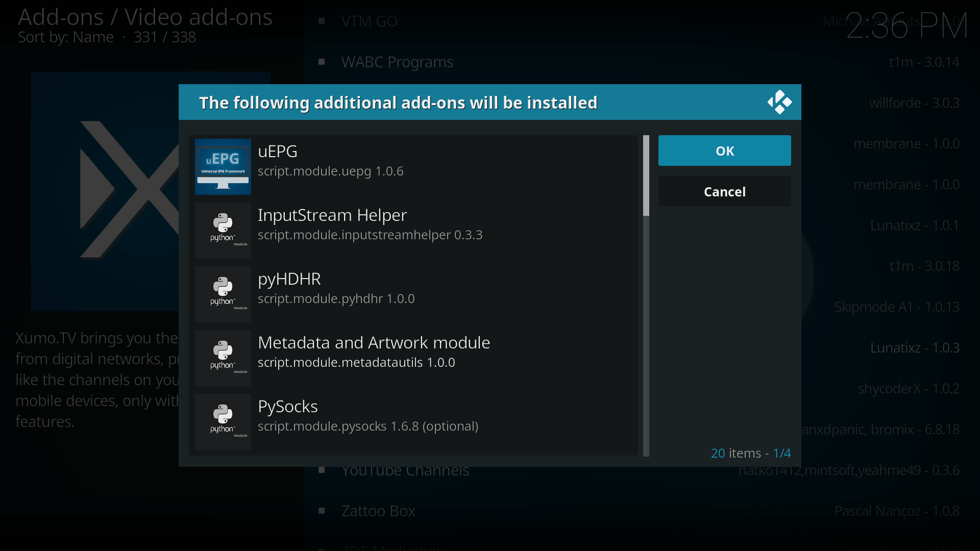980x551 pixels.
Task: Confirm installation with the OK button
Action: (x=725, y=151)
